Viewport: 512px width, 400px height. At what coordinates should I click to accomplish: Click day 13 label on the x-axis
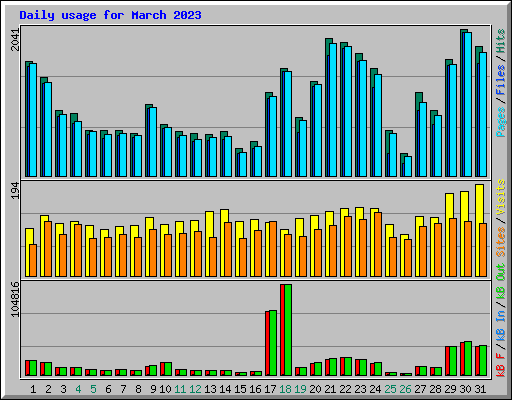tap(210, 389)
